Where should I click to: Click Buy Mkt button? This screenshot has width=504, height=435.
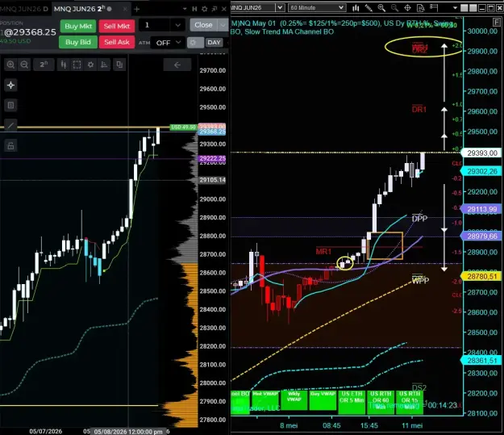pyautogui.click(x=78, y=26)
